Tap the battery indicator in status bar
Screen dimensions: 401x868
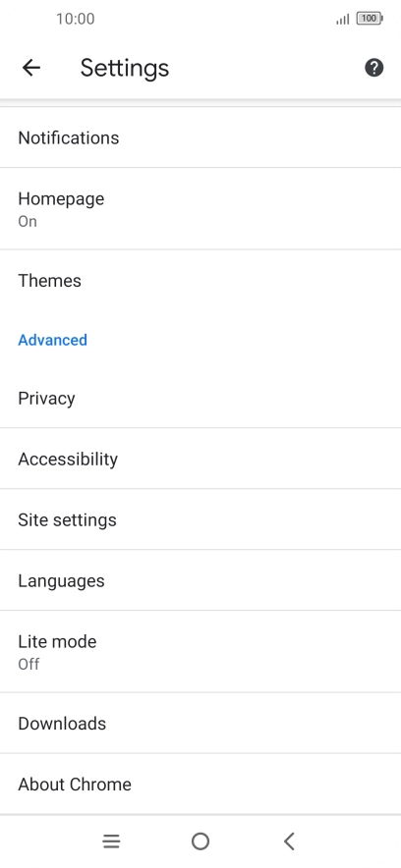click(x=370, y=19)
